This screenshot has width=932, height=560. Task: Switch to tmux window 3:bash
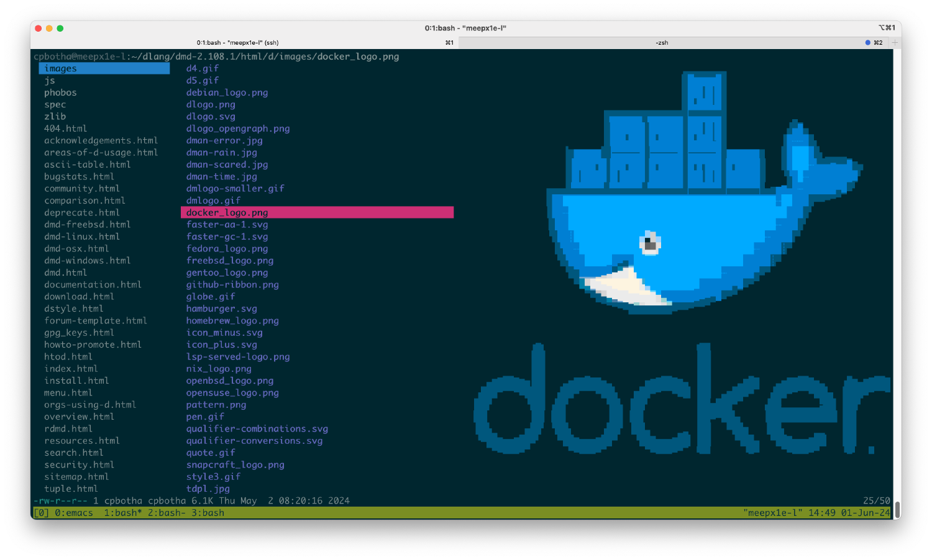pos(208,513)
